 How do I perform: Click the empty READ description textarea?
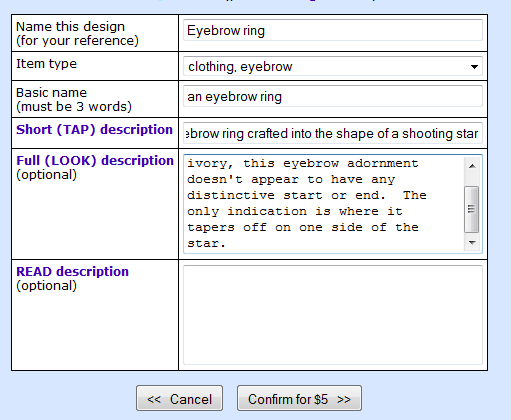333,315
